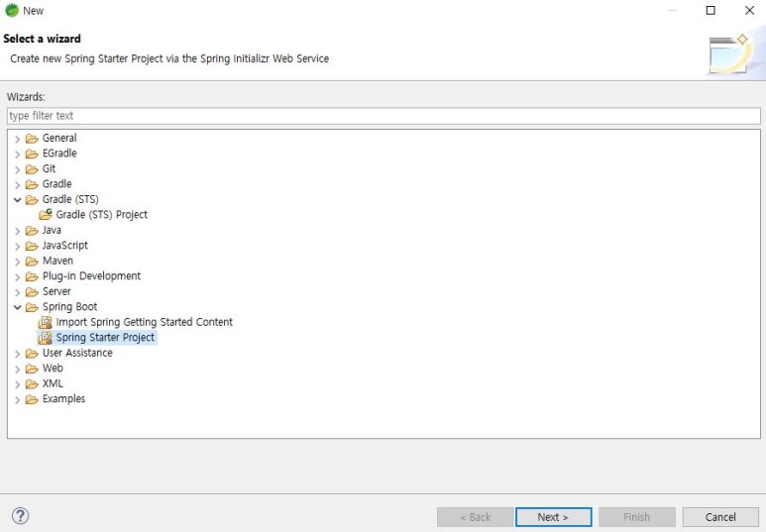Click the EGradle folder icon
Viewport: 766px width, 532px height.
(32, 154)
